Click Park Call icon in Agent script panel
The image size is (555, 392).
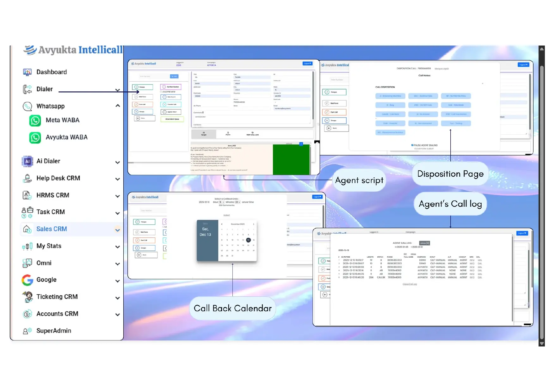tap(136, 104)
